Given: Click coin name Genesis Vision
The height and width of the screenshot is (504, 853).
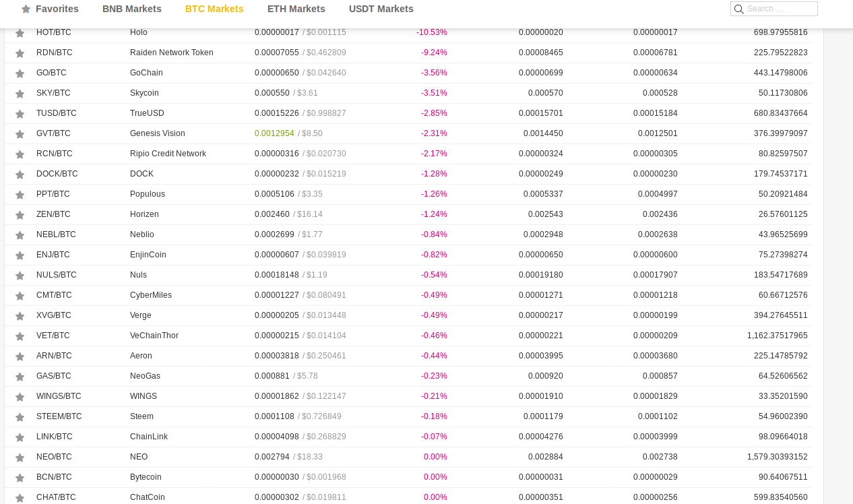Looking at the screenshot, I should [158, 133].
